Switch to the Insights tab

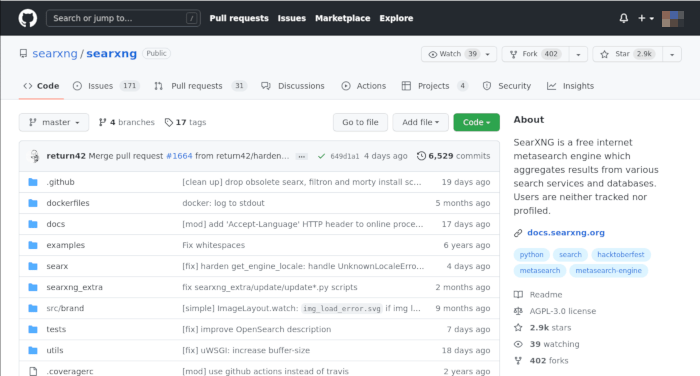click(x=571, y=86)
